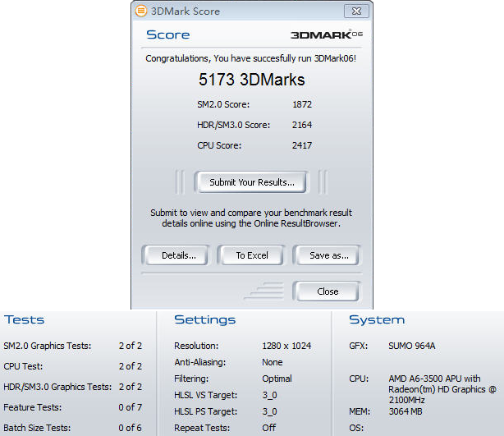Click the Save as button

click(328, 255)
